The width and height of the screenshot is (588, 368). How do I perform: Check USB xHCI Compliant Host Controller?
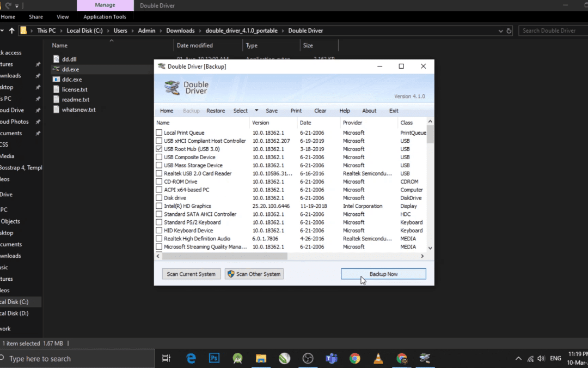pos(159,141)
